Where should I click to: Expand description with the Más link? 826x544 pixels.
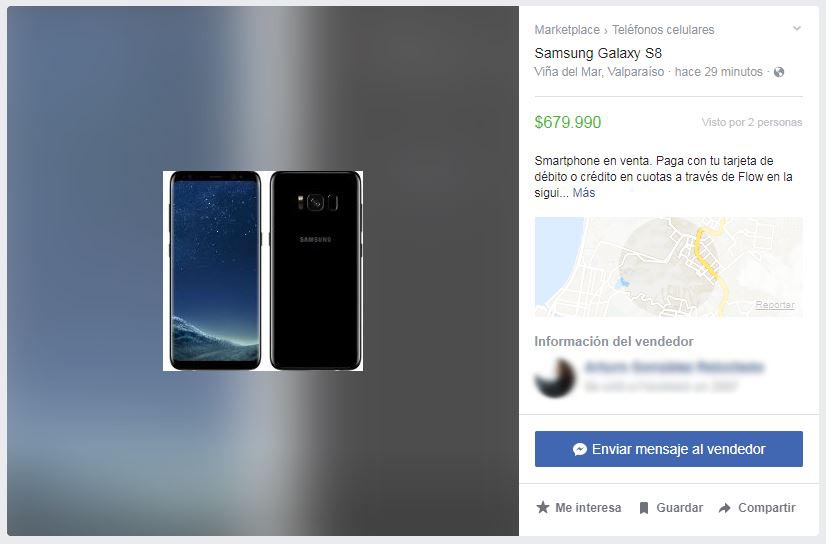584,193
